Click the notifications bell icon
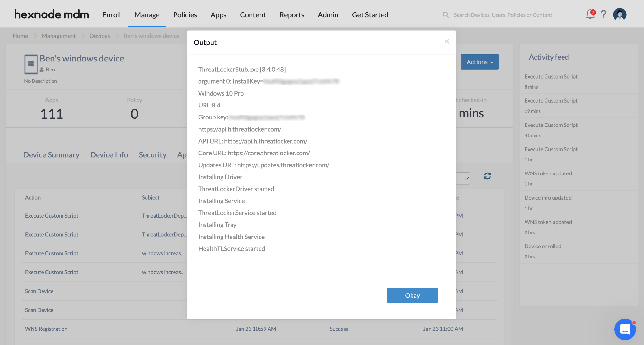This screenshot has width=644, height=345. click(590, 14)
